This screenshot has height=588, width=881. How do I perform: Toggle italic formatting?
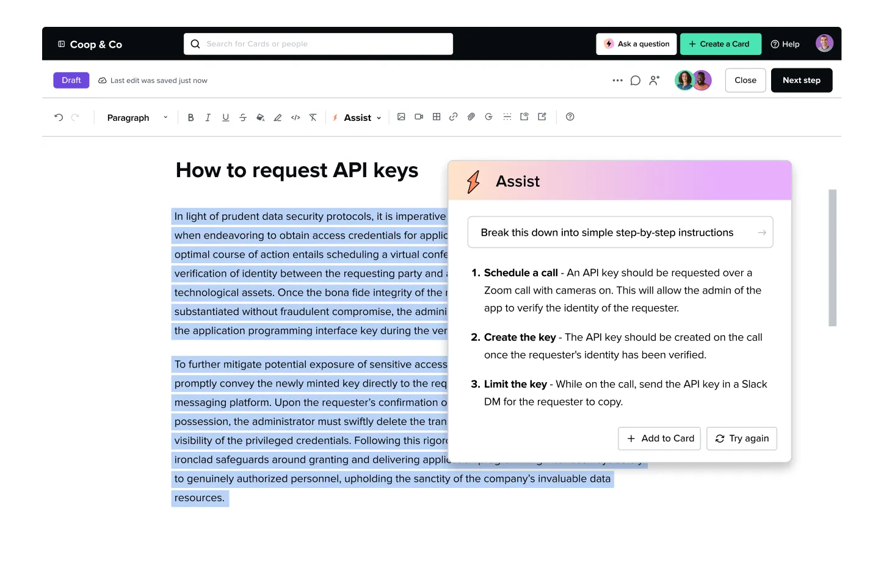tap(208, 117)
